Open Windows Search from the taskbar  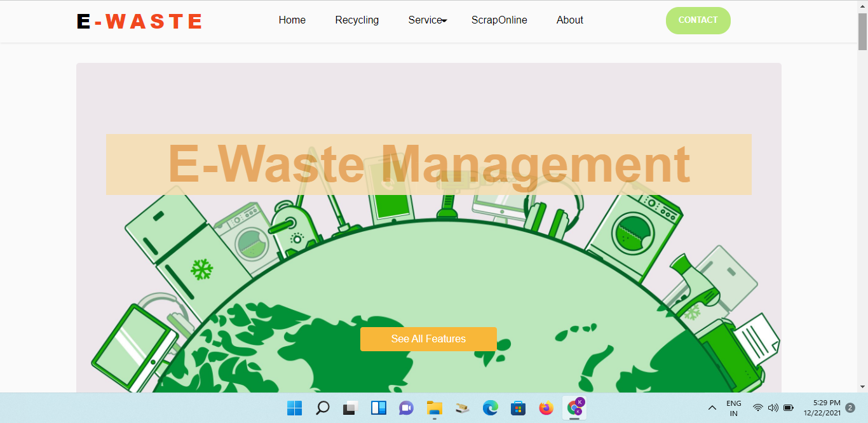(x=322, y=408)
